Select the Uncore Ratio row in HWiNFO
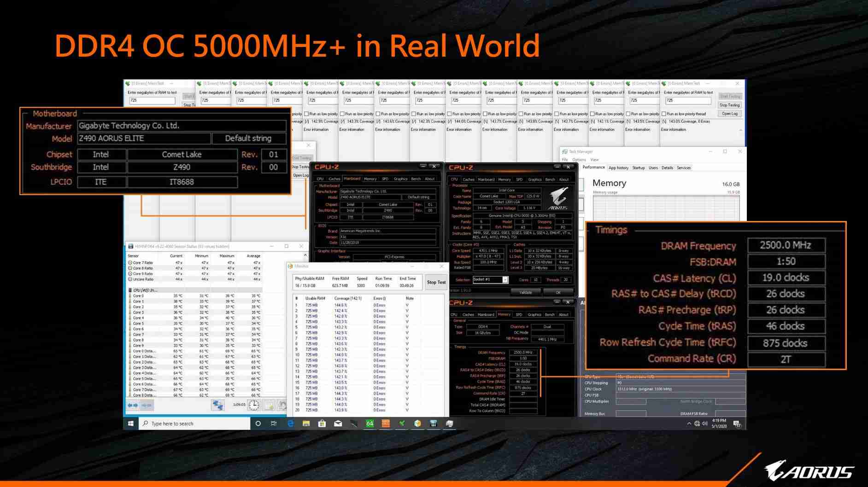 [x=194, y=279]
